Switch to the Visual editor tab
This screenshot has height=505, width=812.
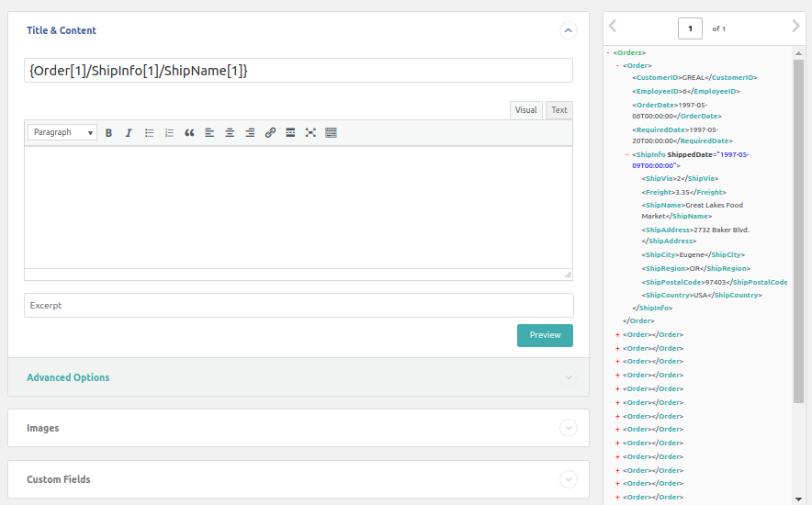tap(526, 110)
